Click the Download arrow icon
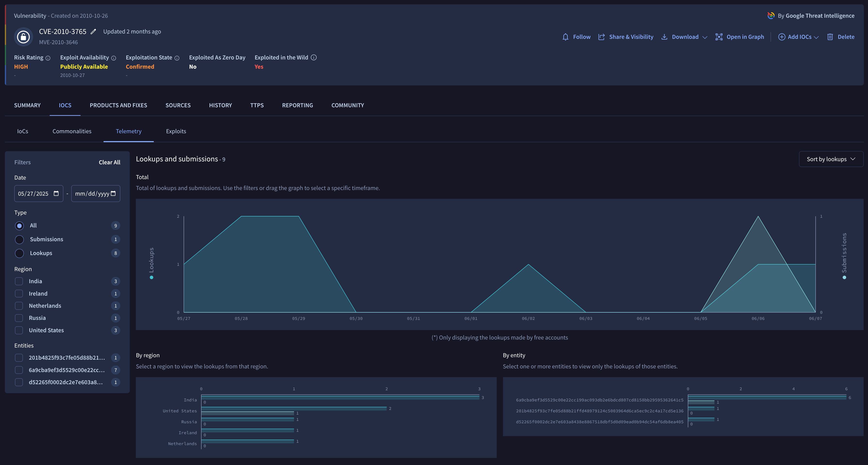 pyautogui.click(x=664, y=37)
